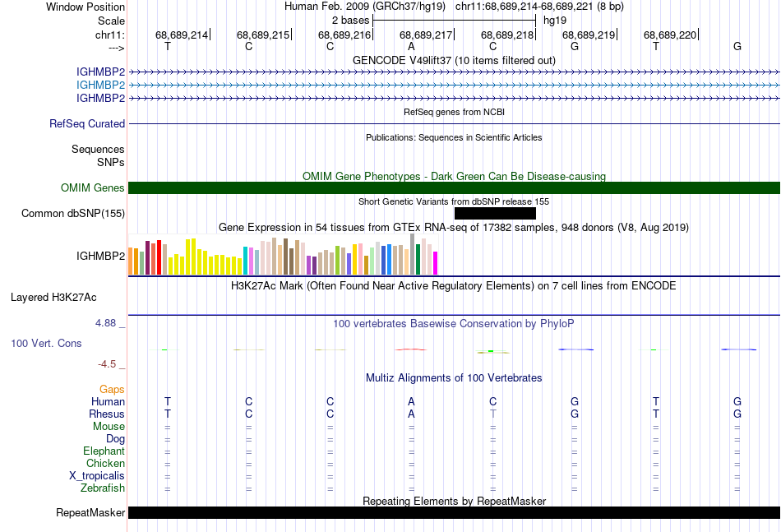This screenshot has height=532, width=781.
Task: Click the OMIM Gene Phenotypes track title
Action: (455, 176)
